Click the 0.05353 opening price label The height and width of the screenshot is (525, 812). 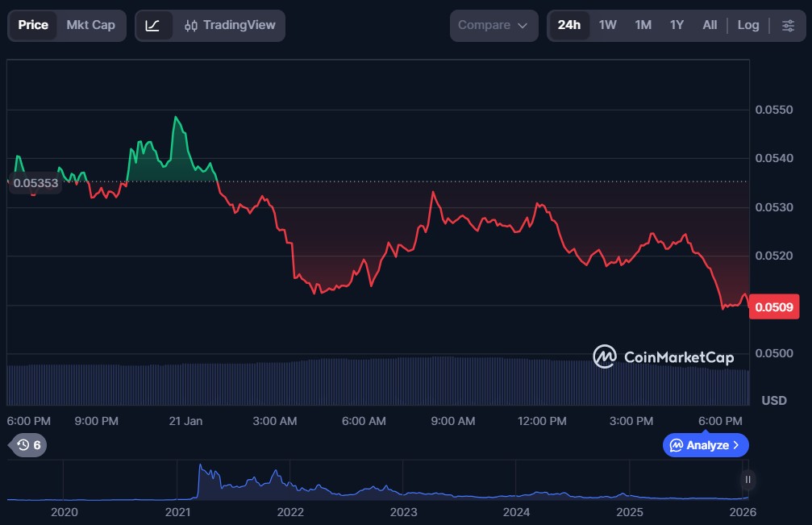pos(35,183)
